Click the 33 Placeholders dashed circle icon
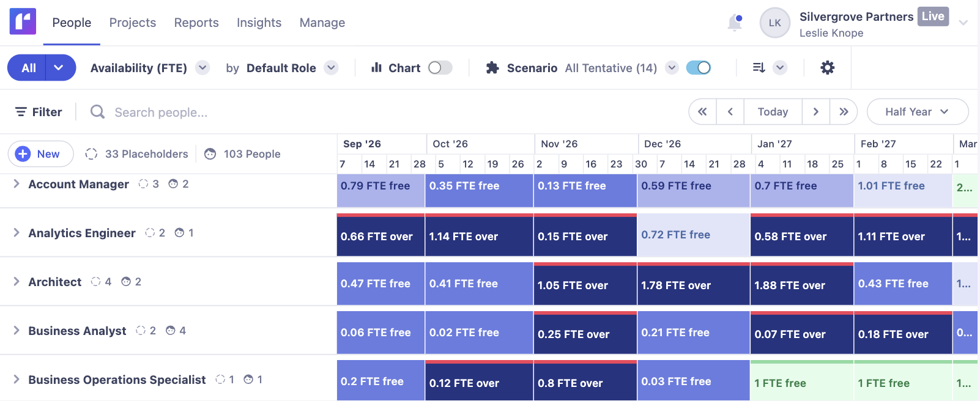 click(91, 154)
